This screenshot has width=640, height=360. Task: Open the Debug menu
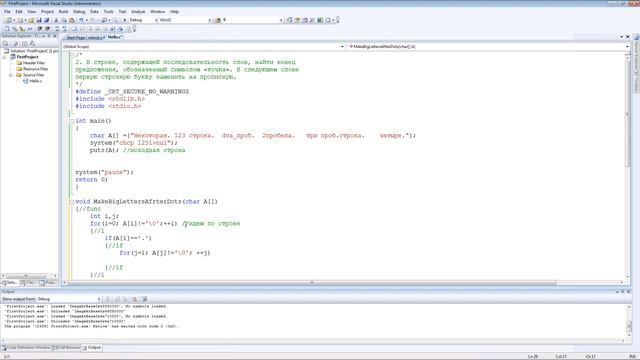tap(79, 11)
